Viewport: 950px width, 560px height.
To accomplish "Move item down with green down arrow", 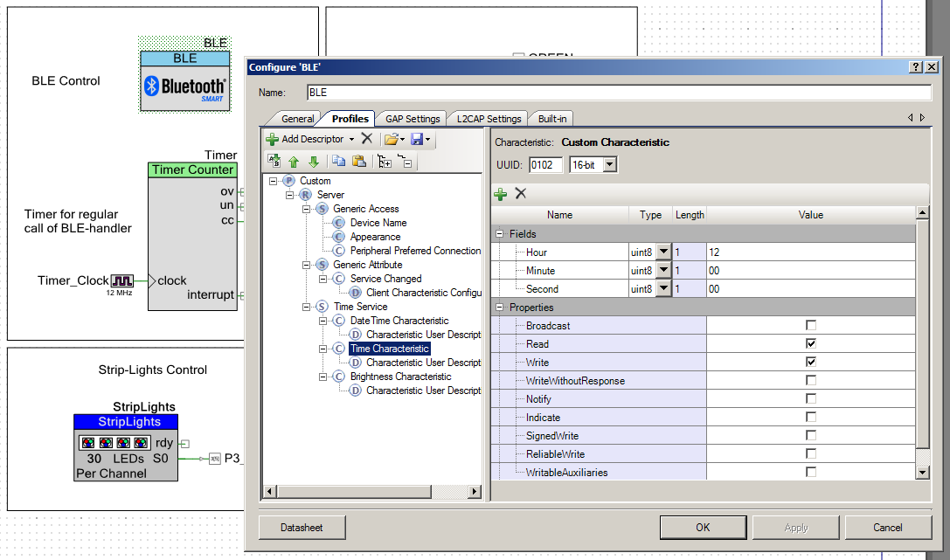I will click(313, 162).
